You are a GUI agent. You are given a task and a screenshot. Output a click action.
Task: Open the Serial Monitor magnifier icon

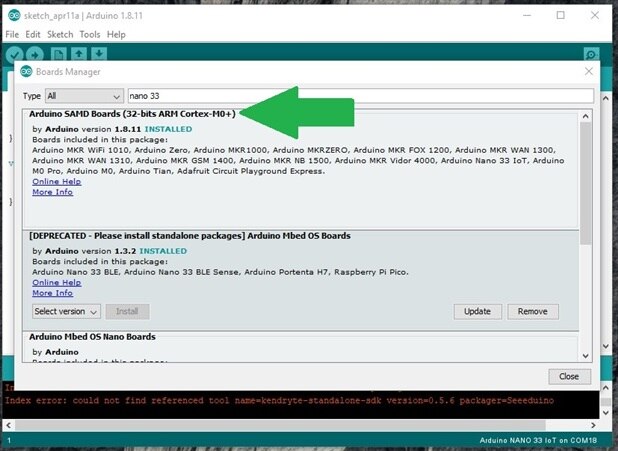pos(591,54)
